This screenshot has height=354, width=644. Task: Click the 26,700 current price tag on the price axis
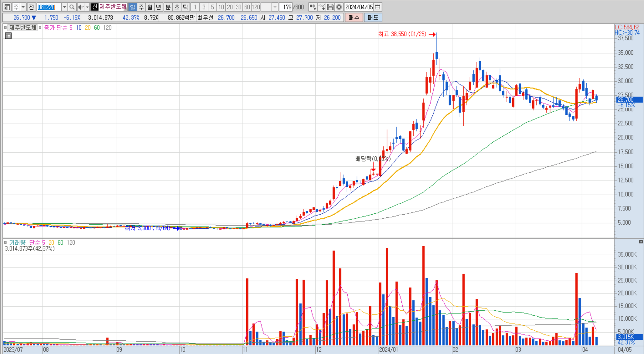[x=629, y=100]
